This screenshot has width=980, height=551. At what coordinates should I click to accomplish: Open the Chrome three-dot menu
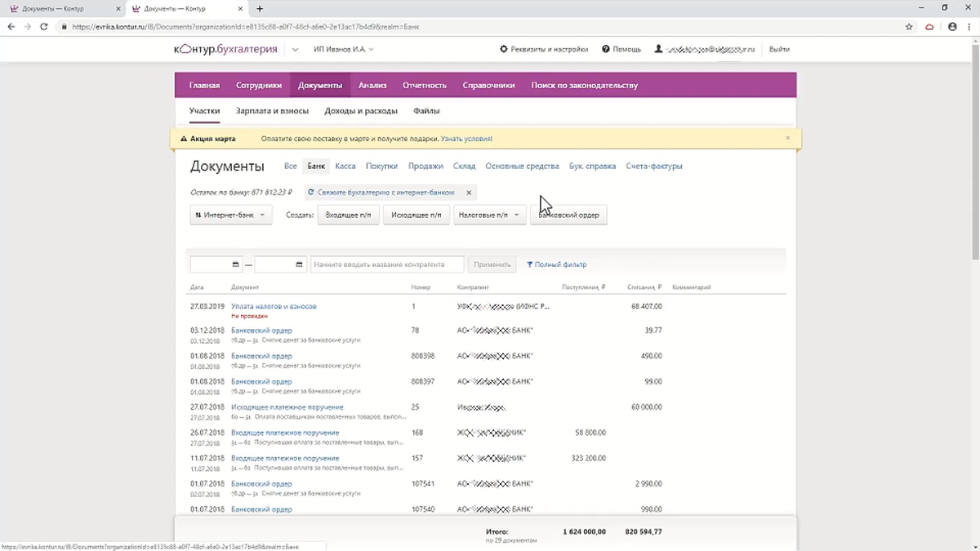(969, 26)
